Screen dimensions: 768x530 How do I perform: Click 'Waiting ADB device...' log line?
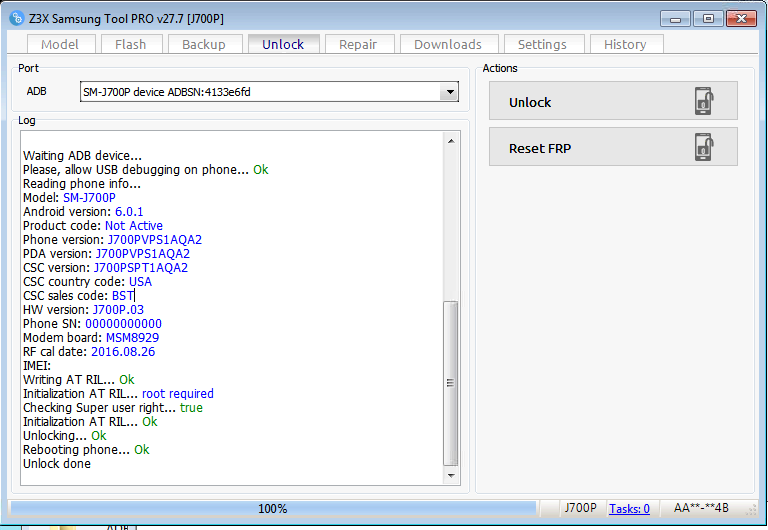point(82,155)
